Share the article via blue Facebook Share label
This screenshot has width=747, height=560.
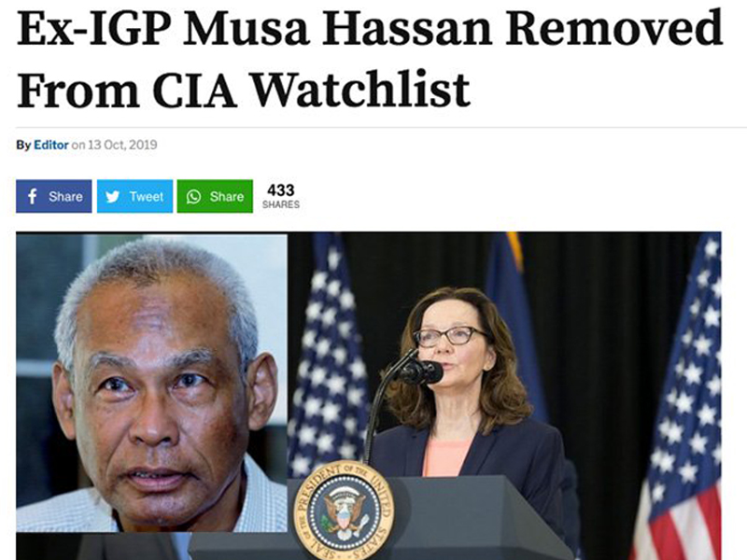pos(65,197)
